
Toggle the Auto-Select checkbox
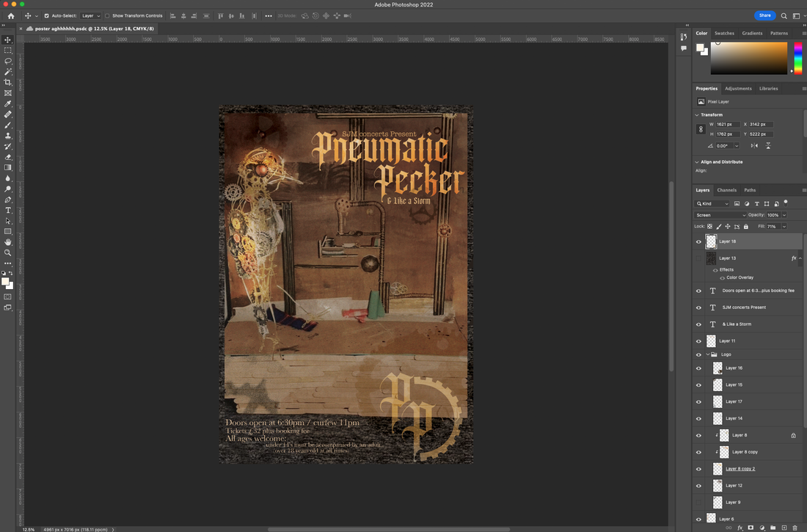point(46,16)
